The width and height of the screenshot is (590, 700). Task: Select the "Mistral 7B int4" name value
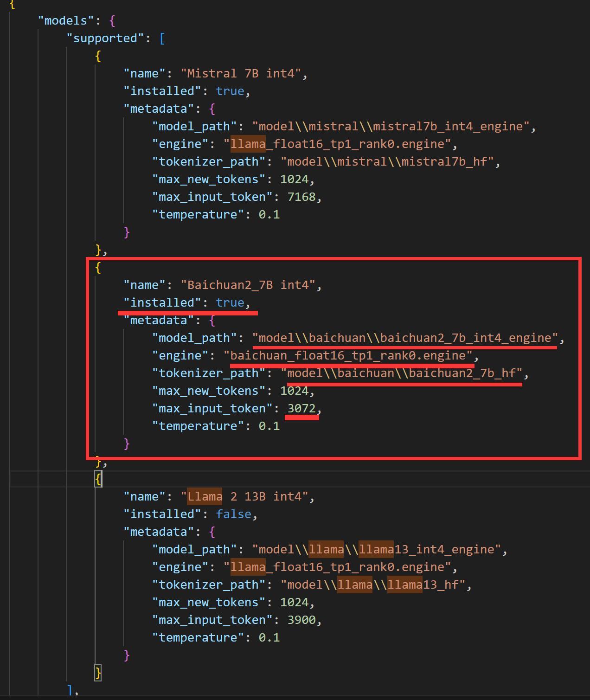[x=241, y=73]
